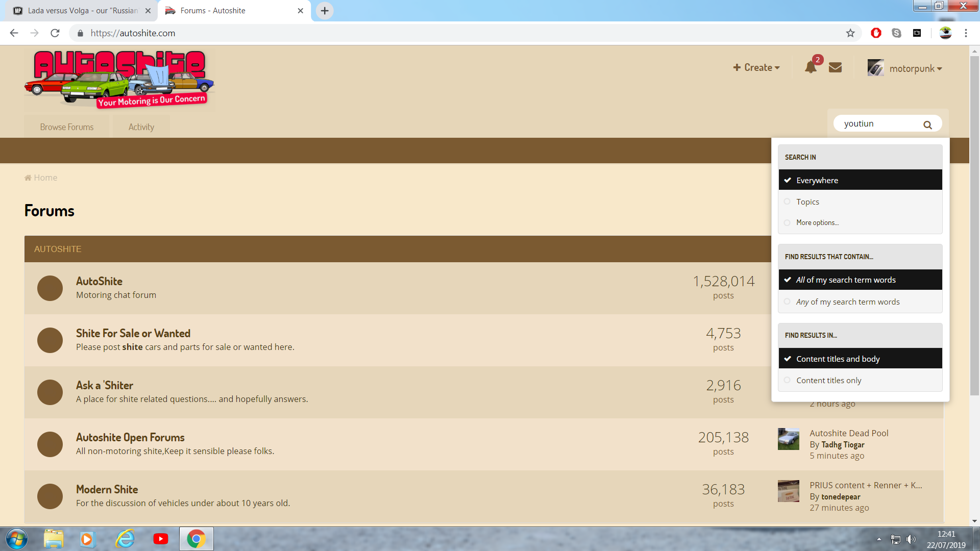980x551 pixels.
Task: Open File Explorer from the taskbar
Action: click(54, 539)
